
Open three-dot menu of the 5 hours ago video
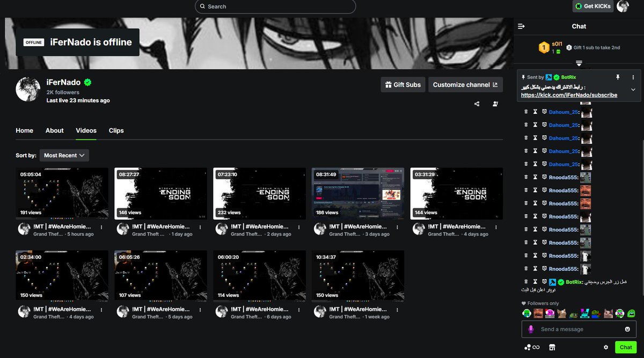coord(101,227)
